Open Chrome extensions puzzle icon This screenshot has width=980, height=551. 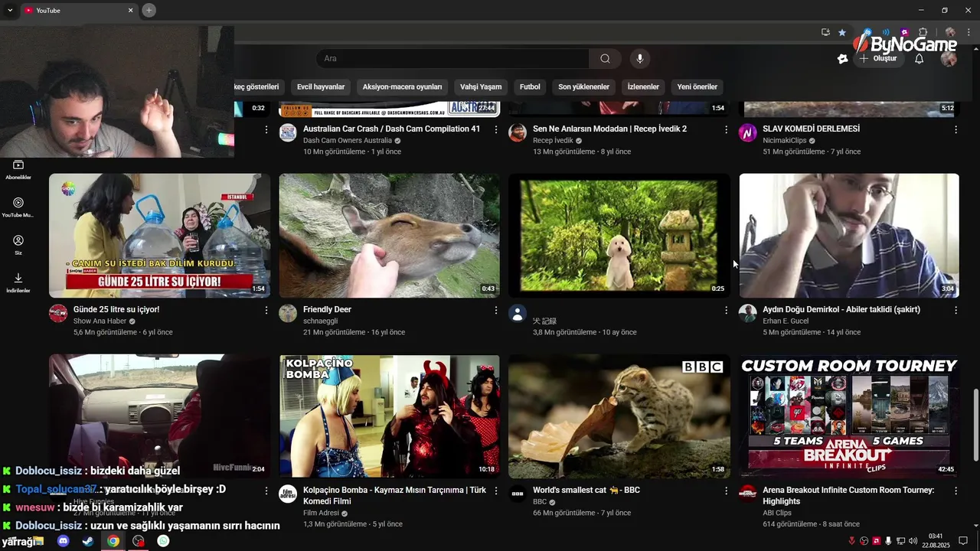(923, 32)
